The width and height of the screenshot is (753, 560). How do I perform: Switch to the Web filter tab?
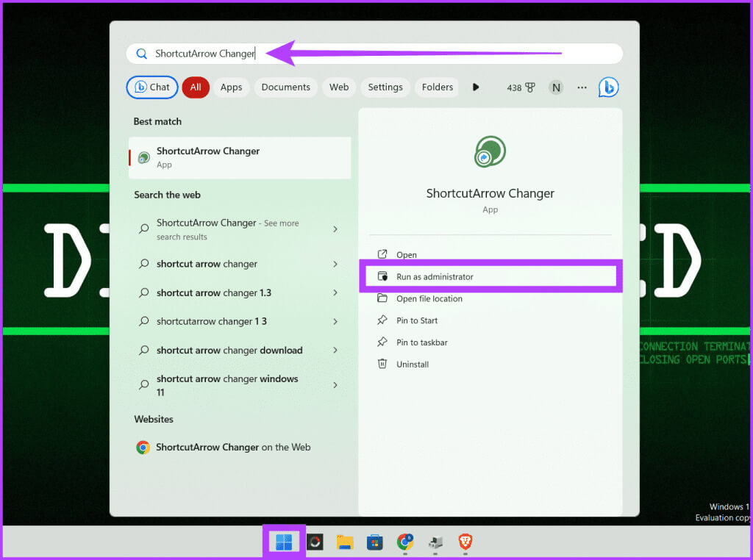click(x=339, y=87)
